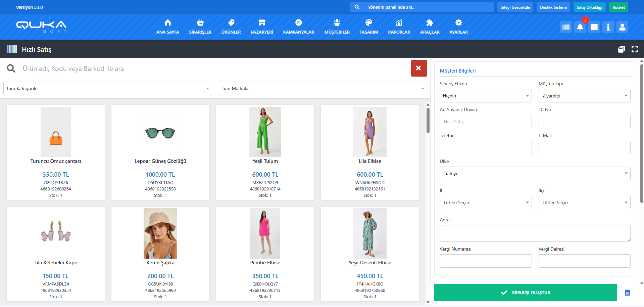Open the user profile icon
The image size is (644, 307).
click(x=622, y=27)
